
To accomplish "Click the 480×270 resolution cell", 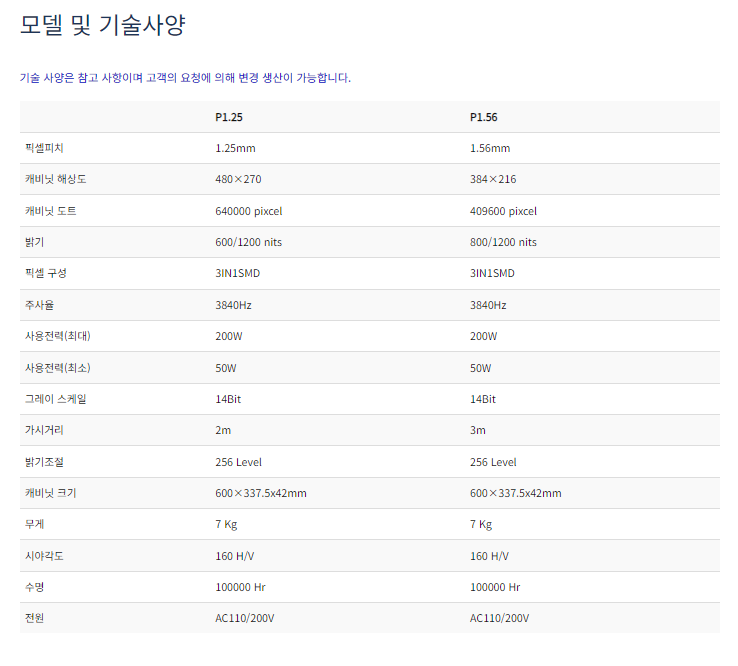I will click(x=238, y=179).
